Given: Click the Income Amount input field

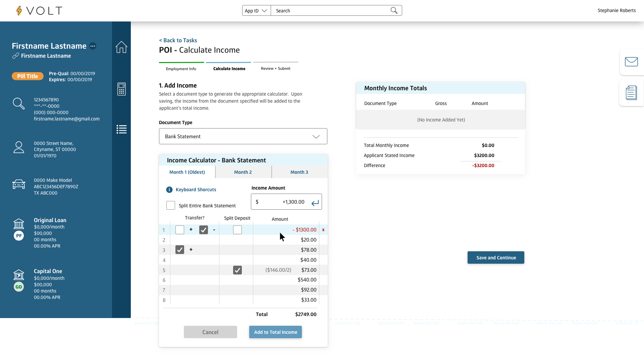Looking at the screenshot, I should (286, 202).
